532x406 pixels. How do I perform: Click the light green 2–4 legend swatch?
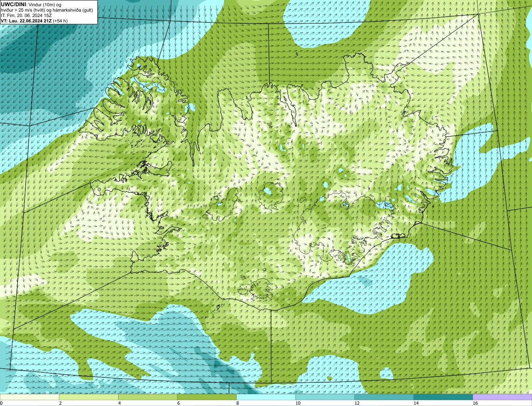pyautogui.click(x=89, y=397)
